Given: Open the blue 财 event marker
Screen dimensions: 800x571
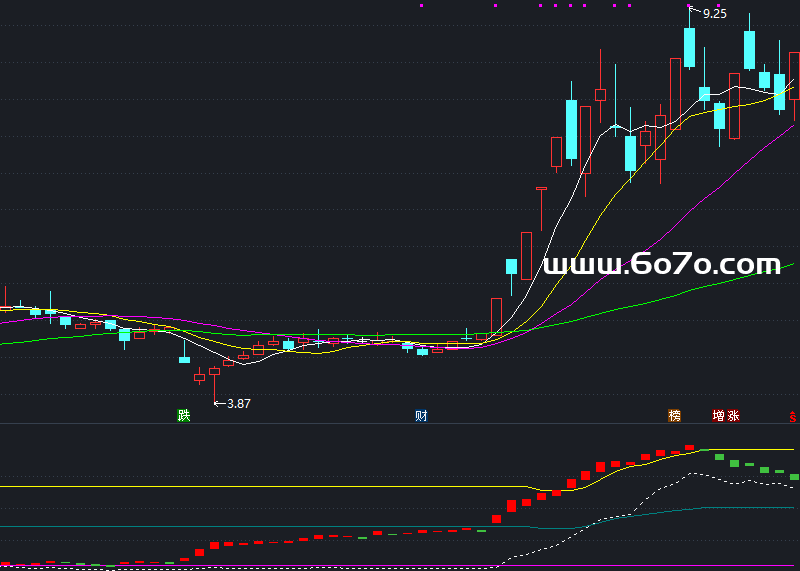Looking at the screenshot, I should coord(421,415).
